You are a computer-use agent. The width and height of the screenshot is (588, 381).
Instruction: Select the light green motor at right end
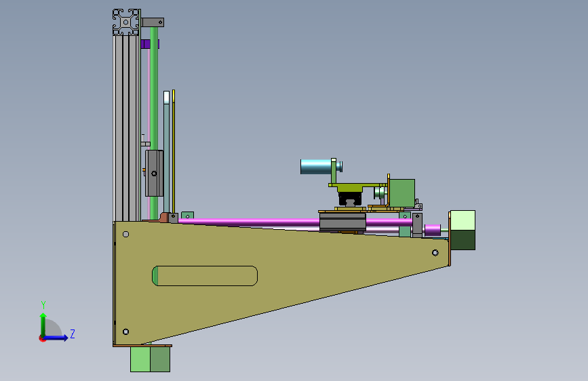click(463, 230)
